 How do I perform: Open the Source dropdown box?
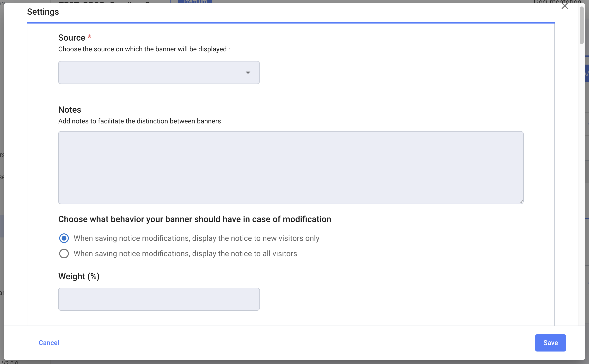click(159, 73)
